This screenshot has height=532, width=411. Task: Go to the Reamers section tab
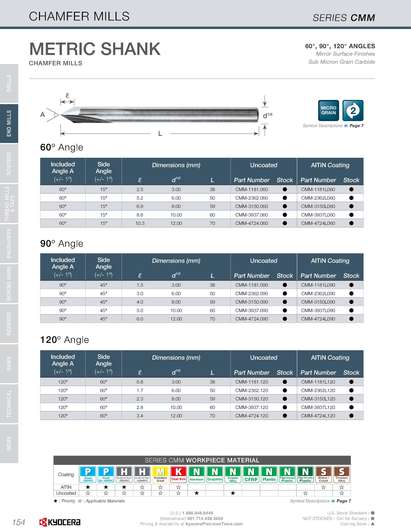click(9, 324)
